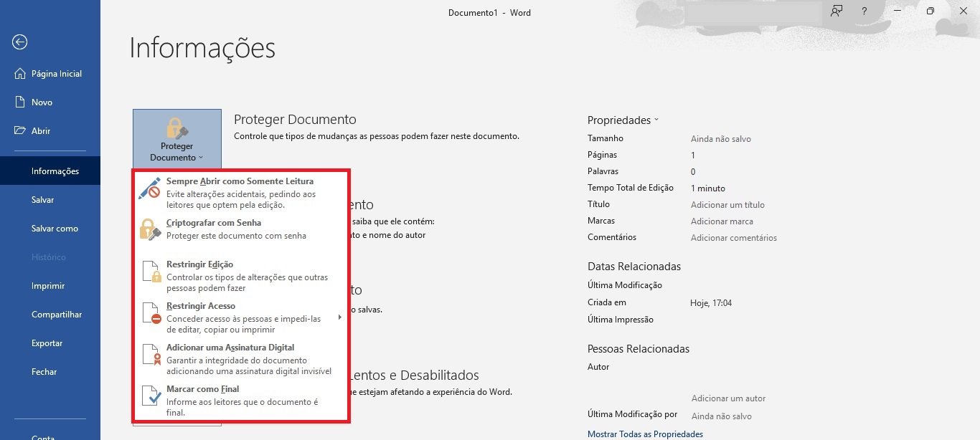The width and height of the screenshot is (980, 440).
Task: Click the Página Inicial home icon
Action: click(20, 74)
